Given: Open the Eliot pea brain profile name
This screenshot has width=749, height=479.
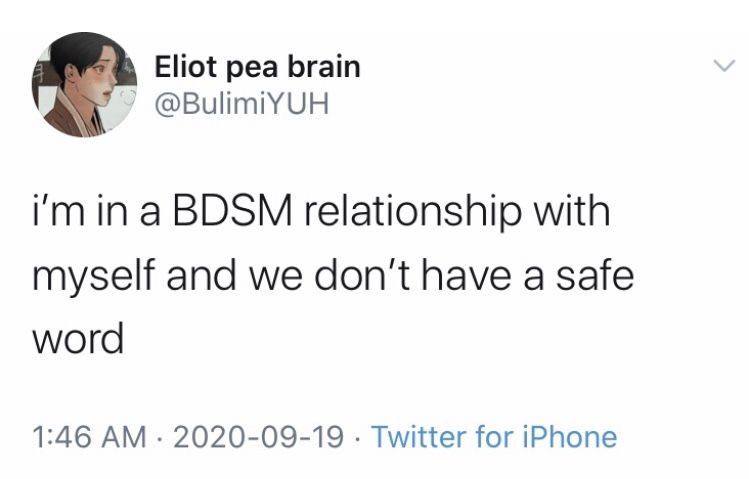Looking at the screenshot, I should 257,67.
